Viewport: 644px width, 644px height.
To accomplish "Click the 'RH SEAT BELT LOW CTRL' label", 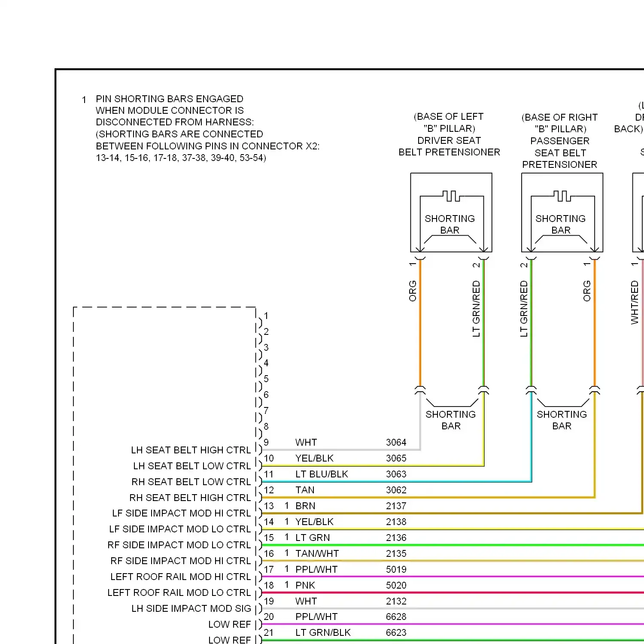I will (x=191, y=482).
